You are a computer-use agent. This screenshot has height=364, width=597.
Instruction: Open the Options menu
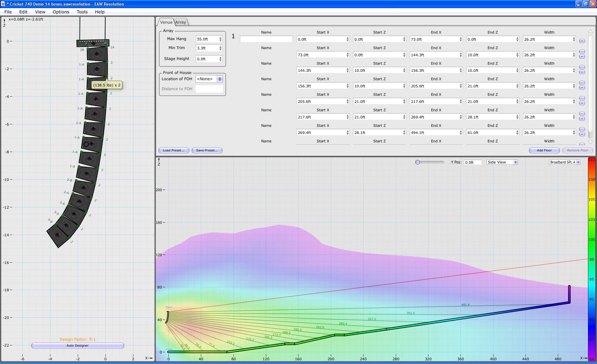(61, 12)
